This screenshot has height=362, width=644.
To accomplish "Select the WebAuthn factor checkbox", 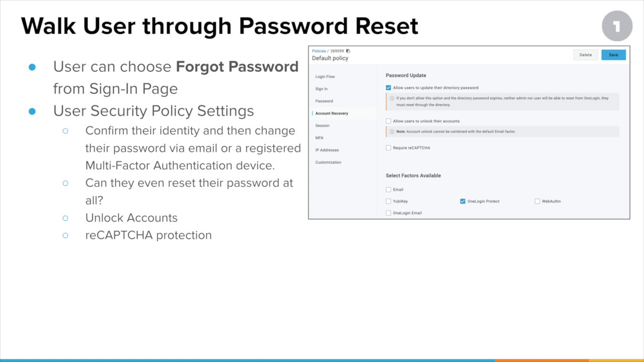I will [537, 201].
